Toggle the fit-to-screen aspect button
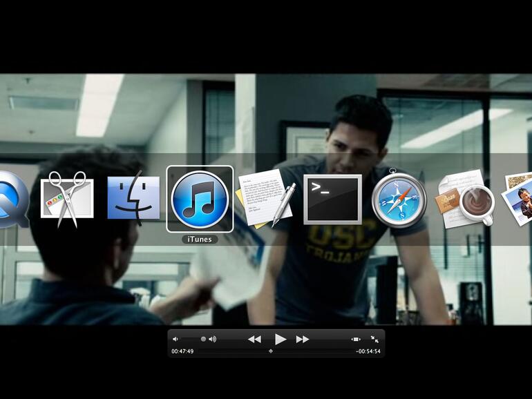The width and height of the screenshot is (532, 399). tap(356, 339)
